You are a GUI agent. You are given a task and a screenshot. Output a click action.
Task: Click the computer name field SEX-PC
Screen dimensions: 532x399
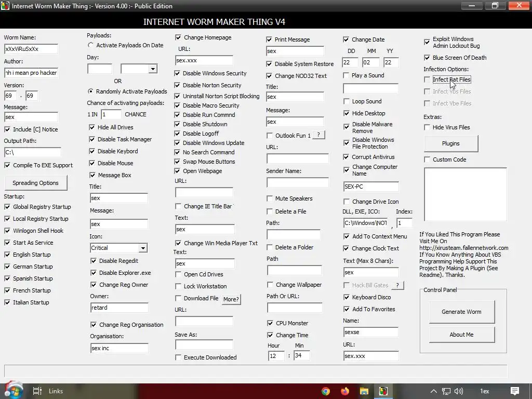tap(371, 187)
